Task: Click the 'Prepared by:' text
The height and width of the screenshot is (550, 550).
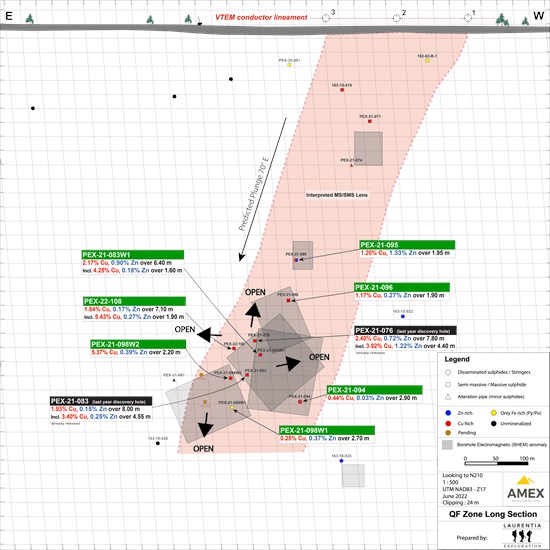Action: (x=472, y=538)
